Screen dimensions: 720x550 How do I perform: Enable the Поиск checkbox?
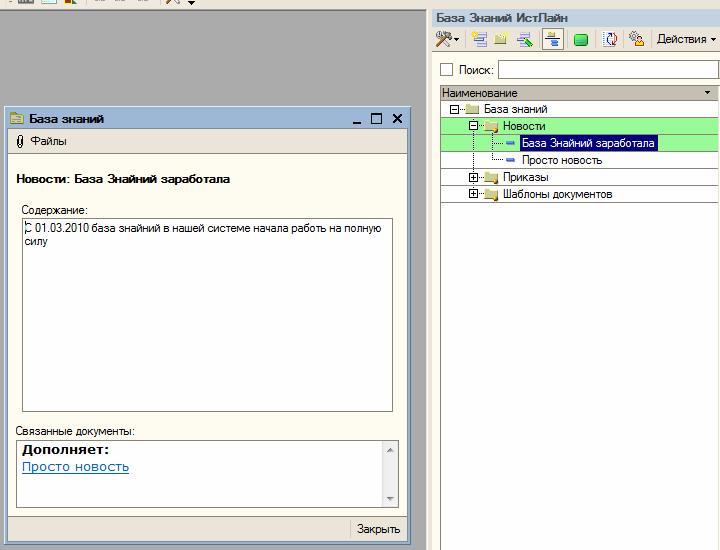446,70
